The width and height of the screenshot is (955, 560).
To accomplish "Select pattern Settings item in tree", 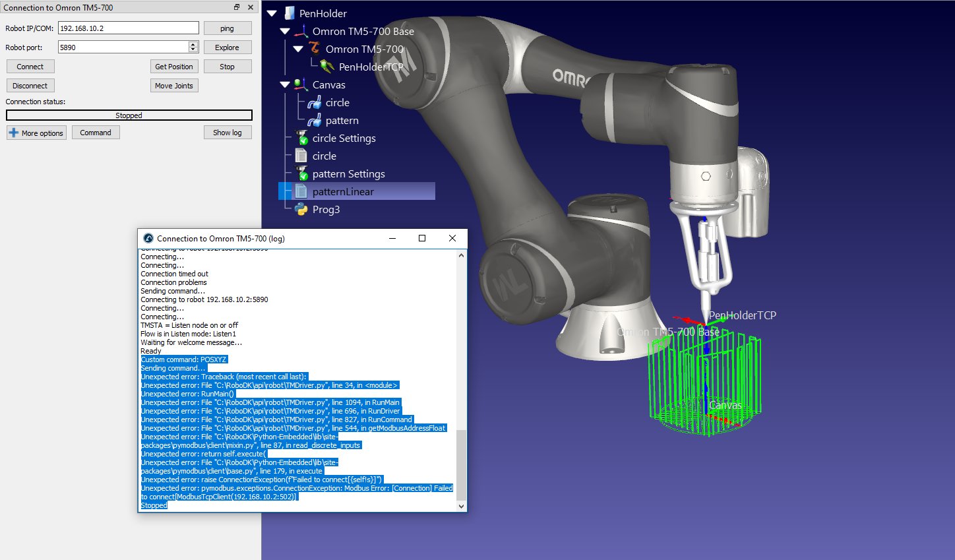I will click(x=348, y=173).
